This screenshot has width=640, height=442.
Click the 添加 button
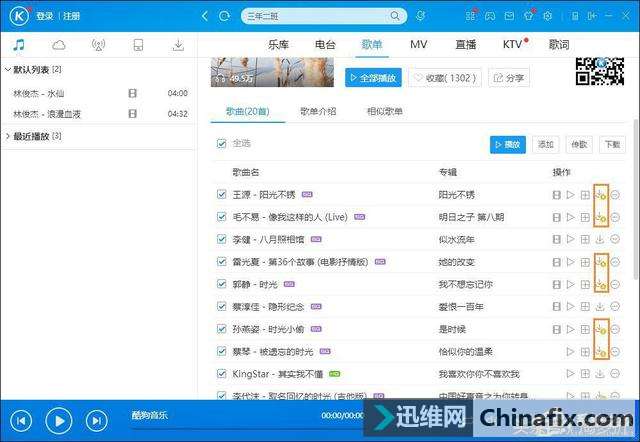pos(546,144)
